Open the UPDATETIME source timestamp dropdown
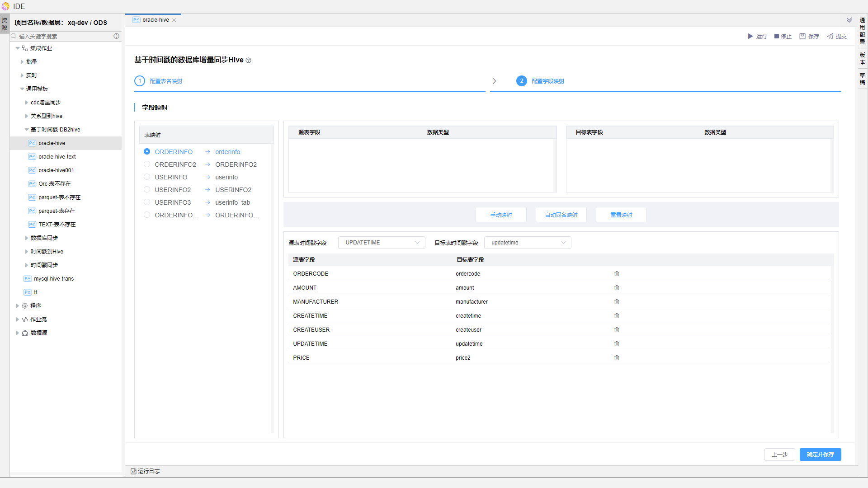The width and height of the screenshot is (868, 488). (381, 243)
